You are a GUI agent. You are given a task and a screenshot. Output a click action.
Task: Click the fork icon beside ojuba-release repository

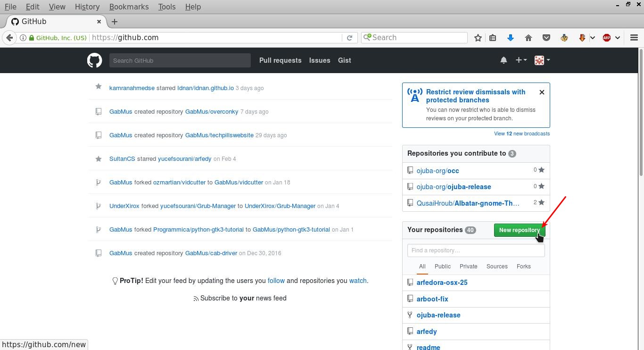pos(410,315)
